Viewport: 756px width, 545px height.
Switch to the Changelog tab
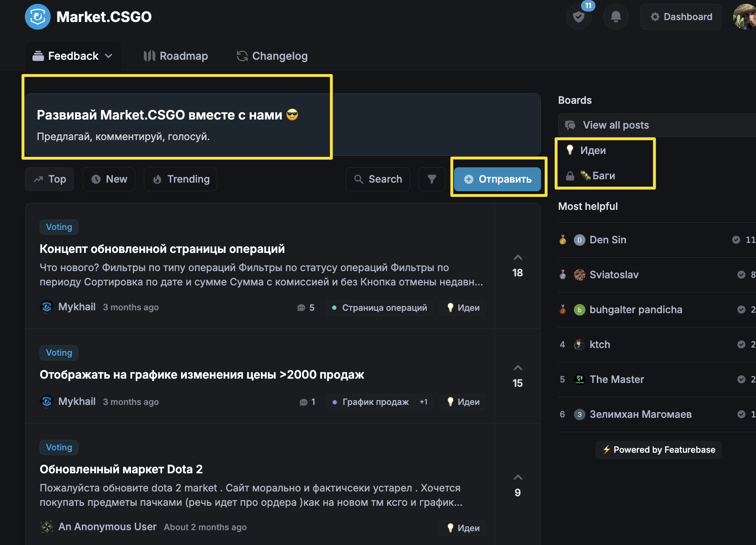tap(272, 56)
